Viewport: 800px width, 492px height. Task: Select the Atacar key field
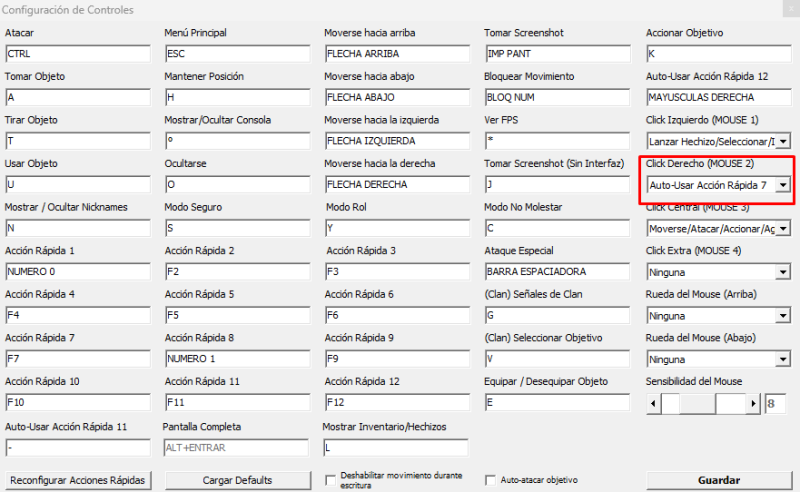coord(77,53)
